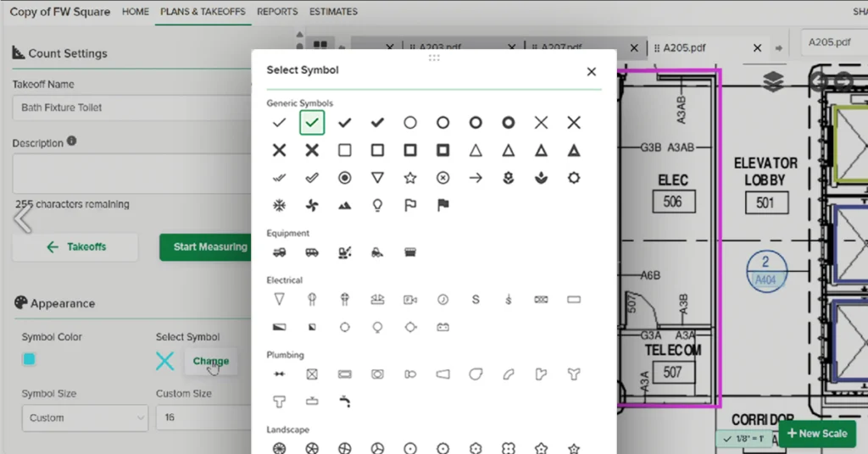Select the heaviest bold X symbol

click(x=312, y=151)
